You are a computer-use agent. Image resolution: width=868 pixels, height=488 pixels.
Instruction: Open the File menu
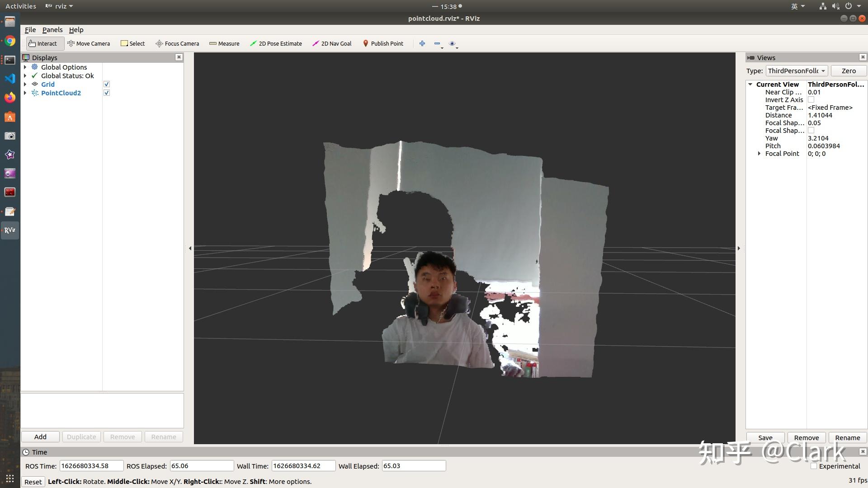point(30,30)
